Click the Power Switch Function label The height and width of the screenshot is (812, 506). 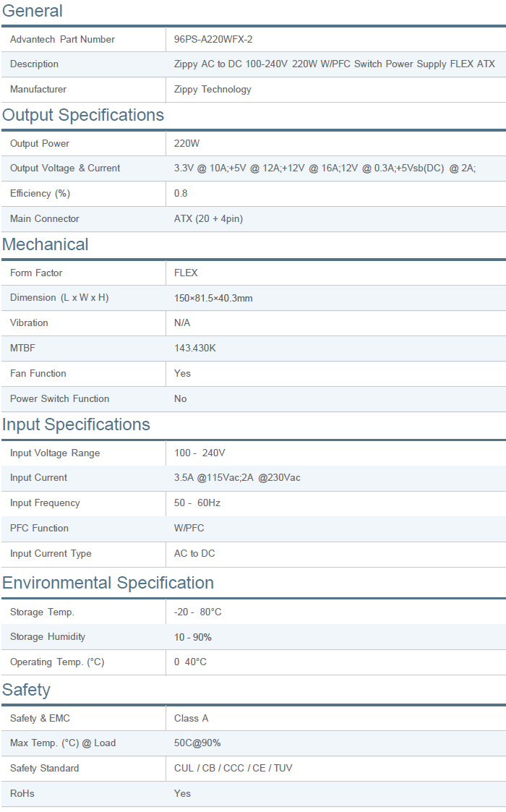coord(60,399)
